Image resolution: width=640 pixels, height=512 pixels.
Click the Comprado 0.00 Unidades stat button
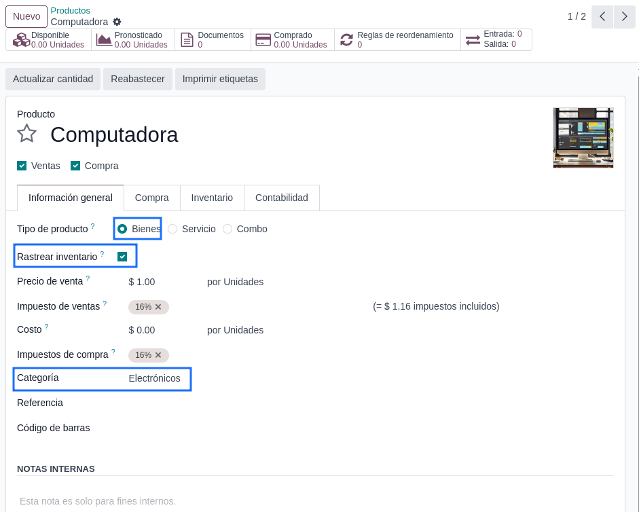(x=293, y=40)
